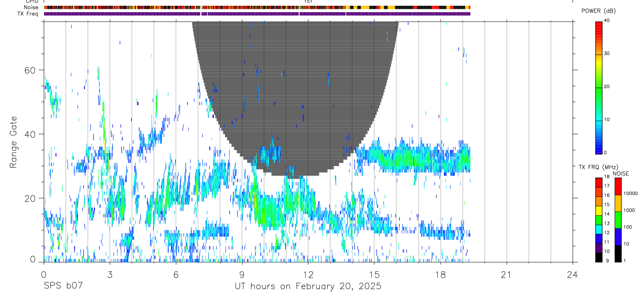644x297 pixels.
Task: Click the 'Range Gate' y-axis label
Action: (14, 142)
